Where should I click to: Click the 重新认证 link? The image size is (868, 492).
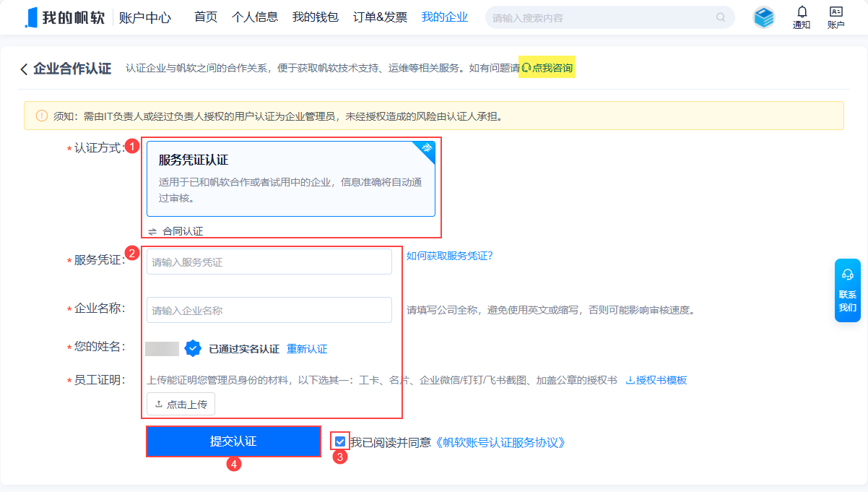click(307, 349)
